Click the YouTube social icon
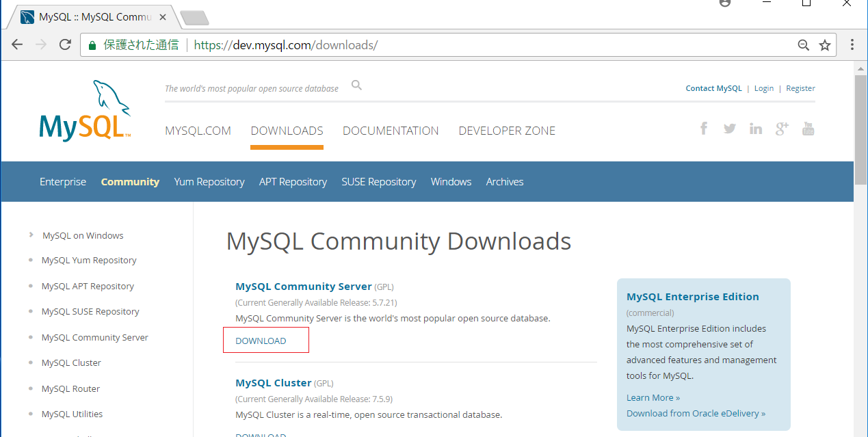The height and width of the screenshot is (437, 868). click(808, 128)
